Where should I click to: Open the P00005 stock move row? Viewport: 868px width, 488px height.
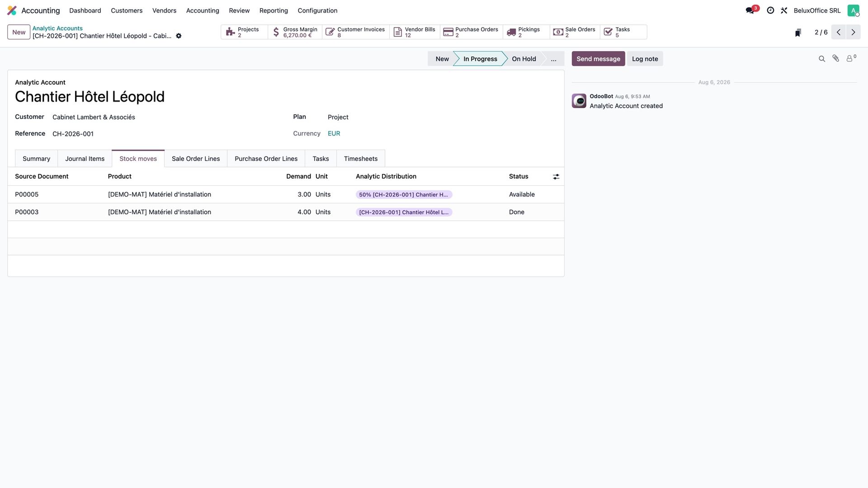click(x=286, y=194)
